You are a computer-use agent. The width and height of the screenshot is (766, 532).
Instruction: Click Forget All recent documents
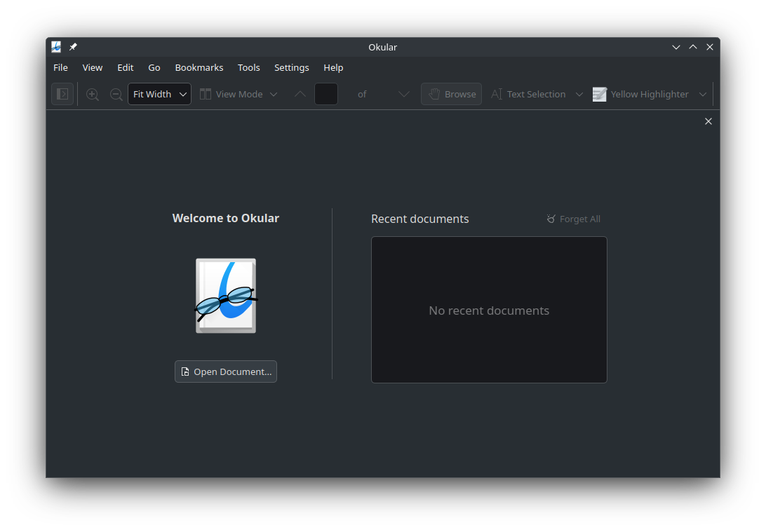coord(573,219)
